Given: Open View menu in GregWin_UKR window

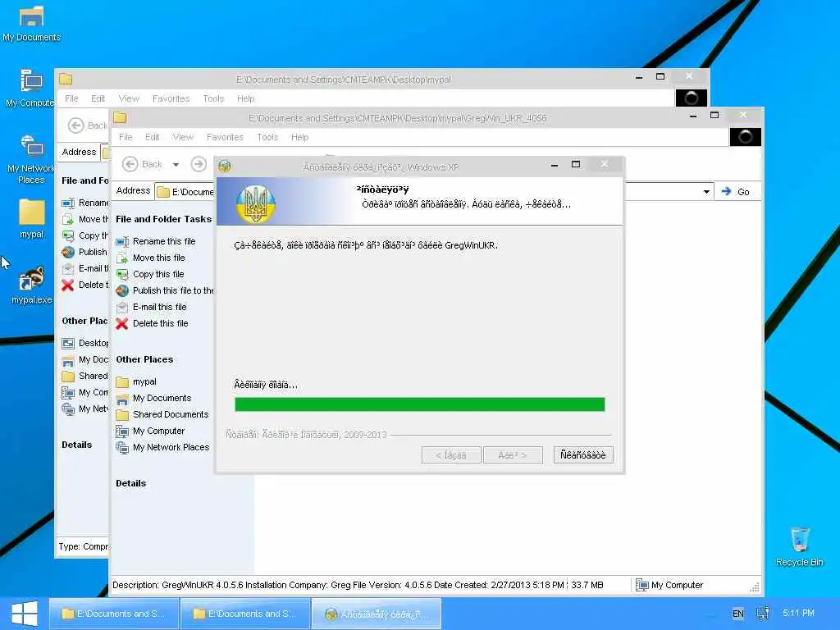Looking at the screenshot, I should 183,137.
